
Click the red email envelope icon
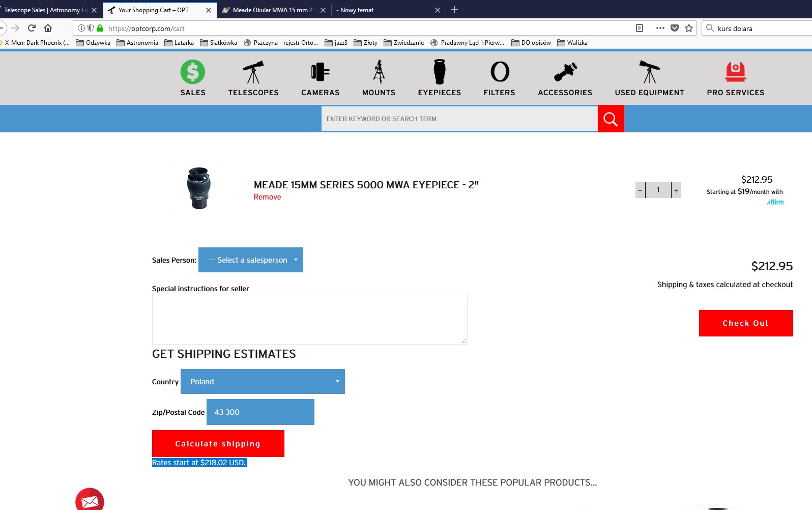point(90,501)
